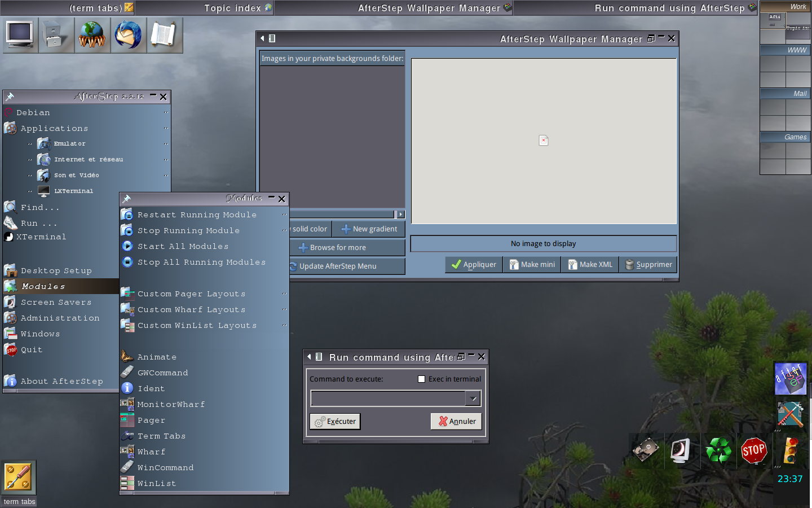
Task: Enable the Exec in terminal checkbox
Action: pos(421,379)
